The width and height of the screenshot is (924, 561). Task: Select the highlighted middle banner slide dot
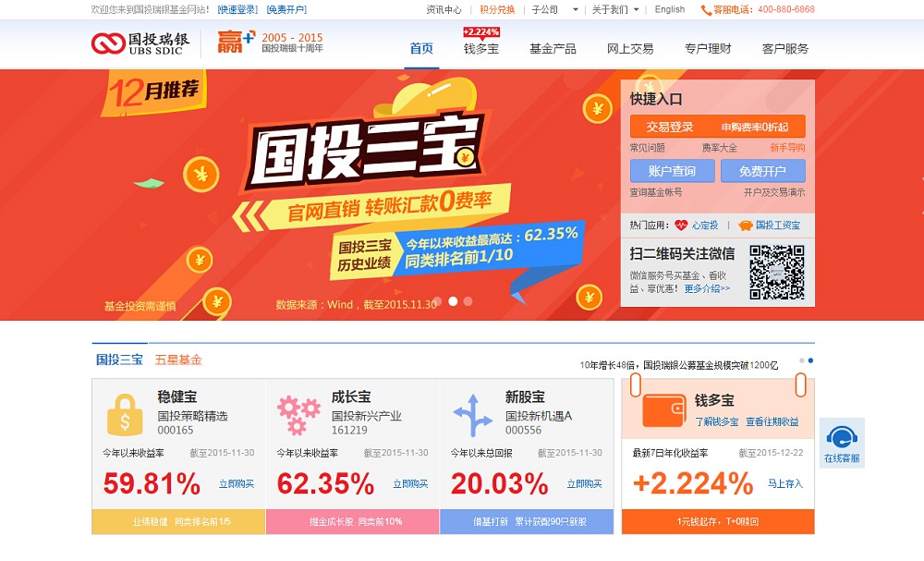click(453, 301)
